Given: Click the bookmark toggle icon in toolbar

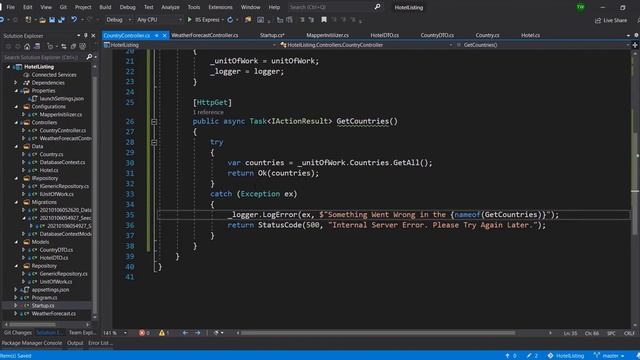Looking at the screenshot, I should click(x=324, y=20).
